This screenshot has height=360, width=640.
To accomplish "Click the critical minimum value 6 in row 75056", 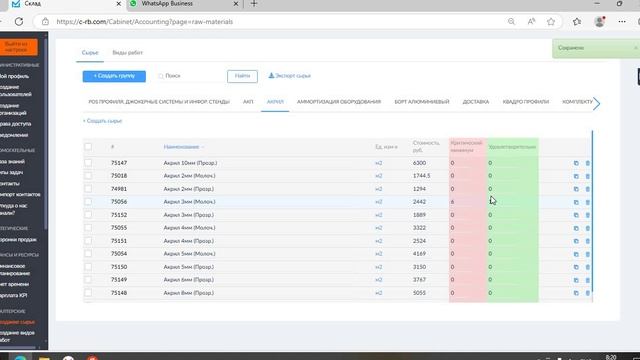I will (453, 202).
